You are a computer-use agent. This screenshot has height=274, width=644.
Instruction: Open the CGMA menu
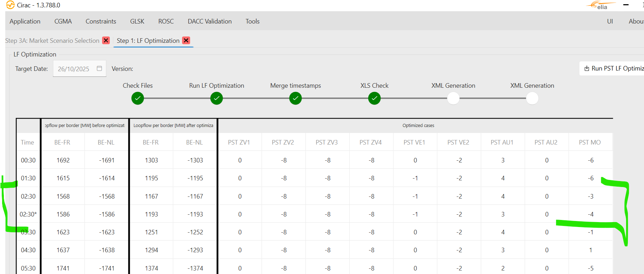[x=63, y=21]
